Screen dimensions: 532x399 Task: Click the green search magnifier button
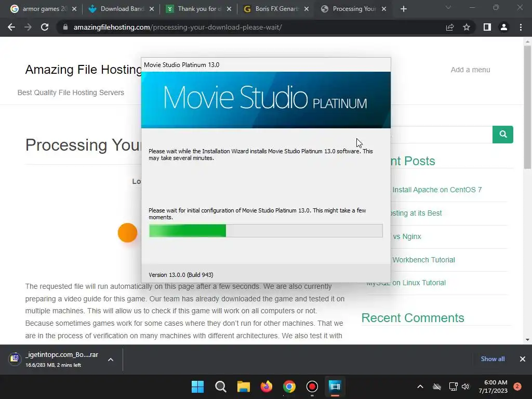click(x=503, y=135)
